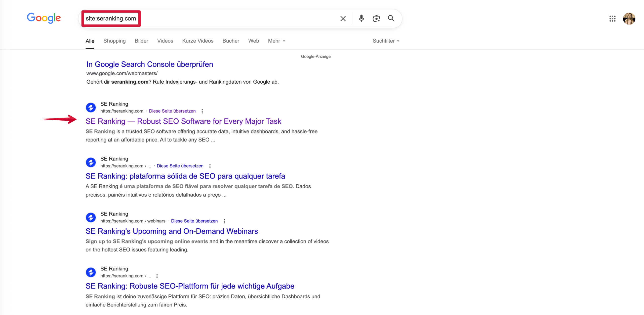Click Diese Seite übersetzen on Portuguese result

click(180, 166)
